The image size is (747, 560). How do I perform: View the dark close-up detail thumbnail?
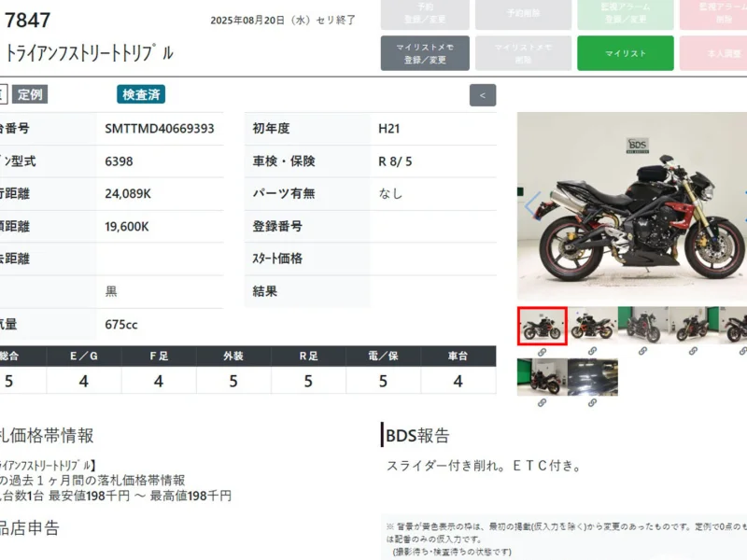tap(593, 377)
